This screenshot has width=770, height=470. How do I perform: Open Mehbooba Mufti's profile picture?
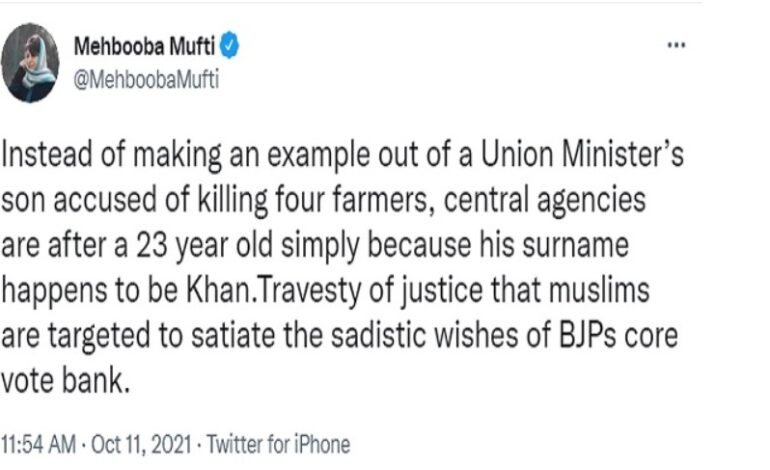point(29,61)
